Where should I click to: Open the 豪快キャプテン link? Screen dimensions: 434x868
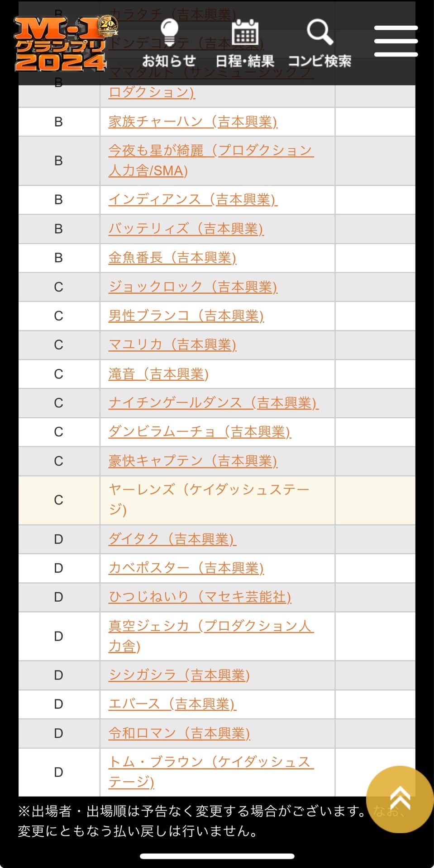click(x=193, y=461)
